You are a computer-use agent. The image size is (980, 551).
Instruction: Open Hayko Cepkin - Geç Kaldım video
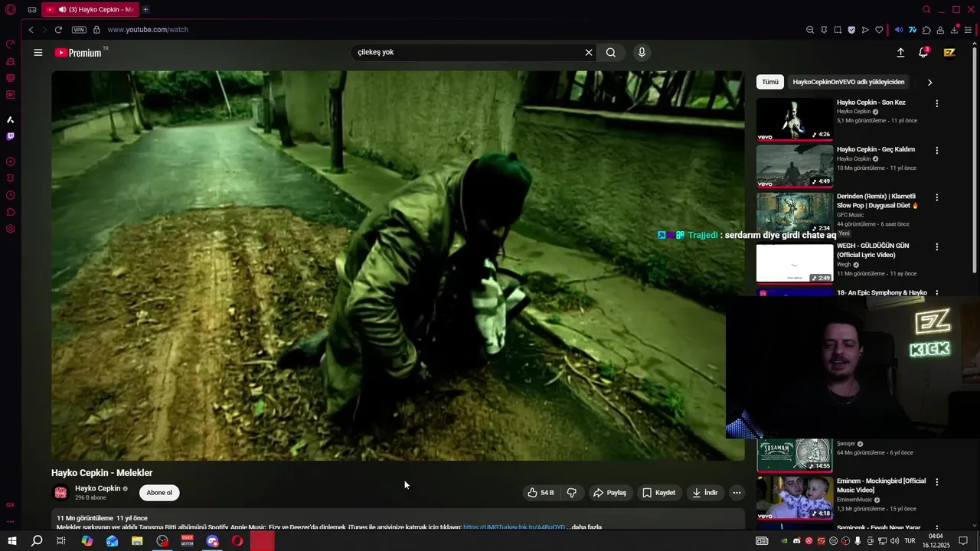876,150
